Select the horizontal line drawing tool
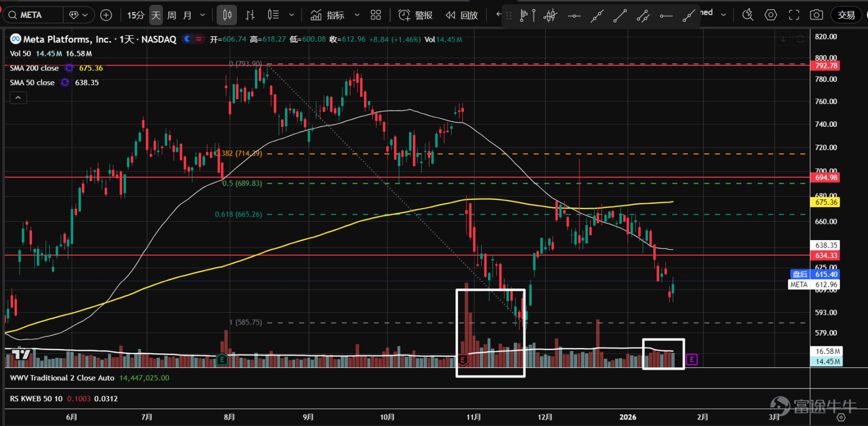Image resolution: width=868 pixels, height=426 pixels. click(574, 16)
